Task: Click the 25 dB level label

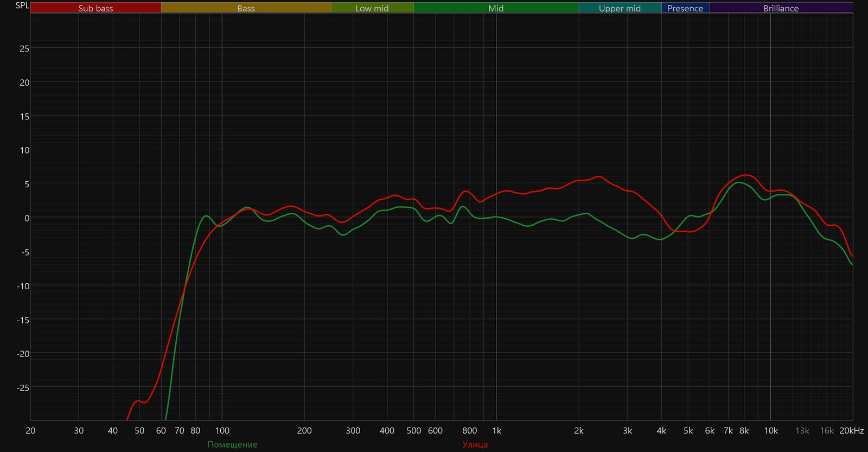Action: [x=24, y=48]
